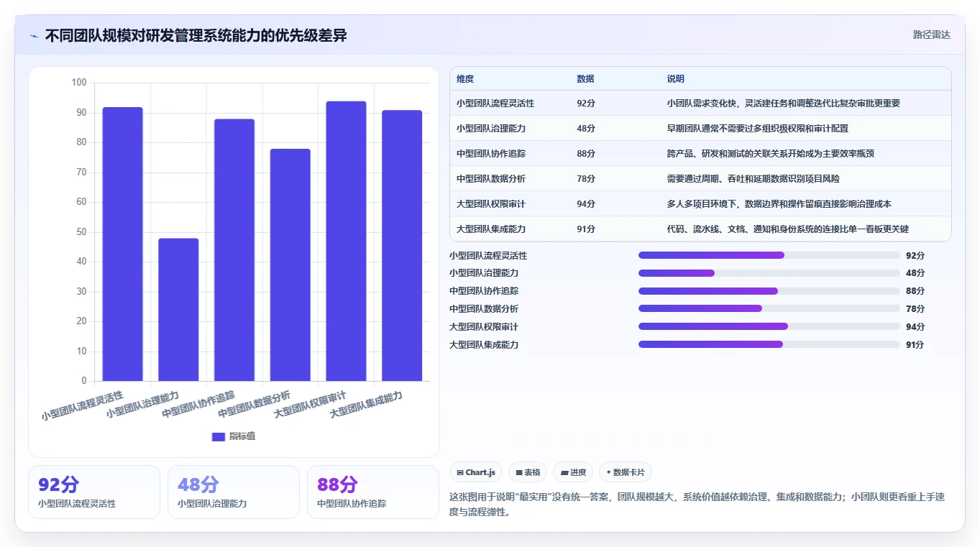Open the 88分 中型团队协作追踪 stat card

tap(373, 492)
